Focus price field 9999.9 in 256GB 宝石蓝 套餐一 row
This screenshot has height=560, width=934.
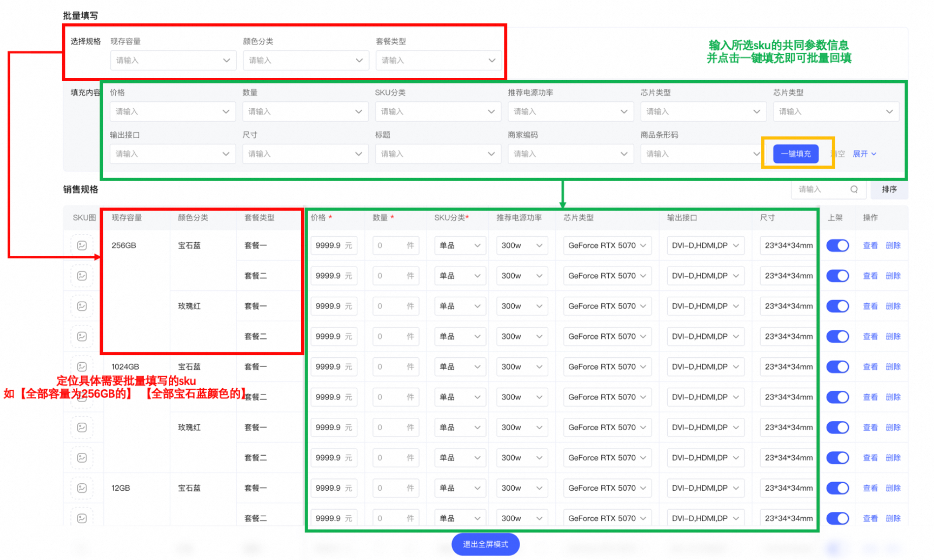(334, 245)
